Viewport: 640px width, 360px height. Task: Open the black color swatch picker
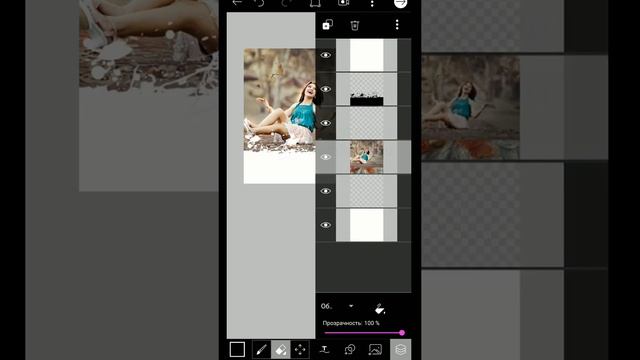(x=237, y=349)
